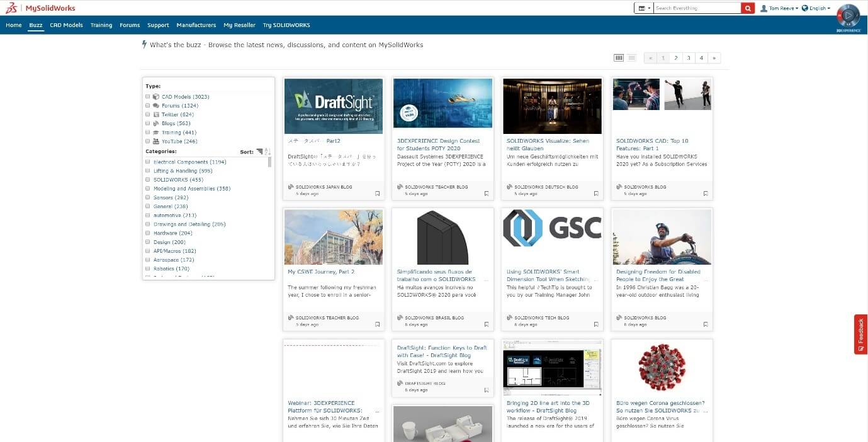
Task: Click the Forums speech bubble icon
Action: [156, 106]
